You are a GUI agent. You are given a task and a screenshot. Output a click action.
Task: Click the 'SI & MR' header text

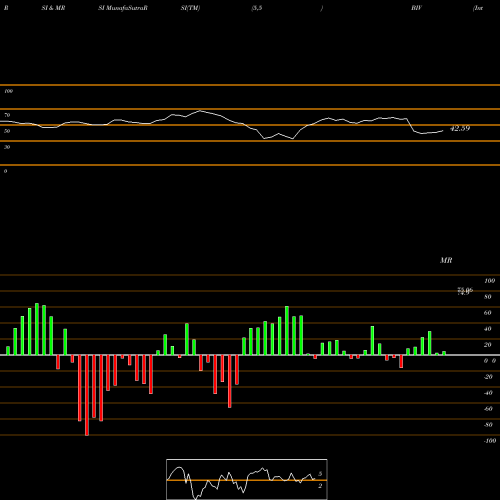53,8
